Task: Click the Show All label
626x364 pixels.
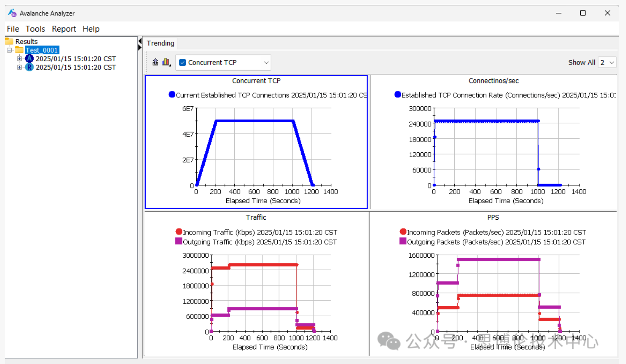Action: click(x=581, y=63)
